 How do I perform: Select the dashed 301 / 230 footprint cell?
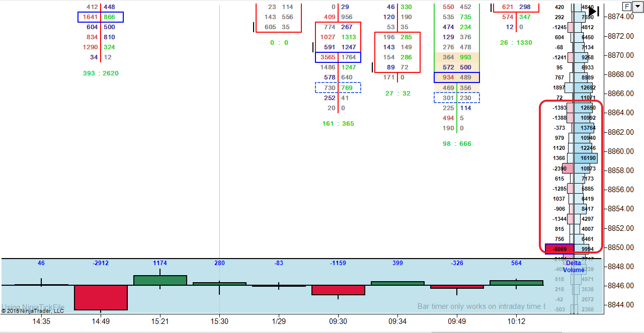coord(457,98)
